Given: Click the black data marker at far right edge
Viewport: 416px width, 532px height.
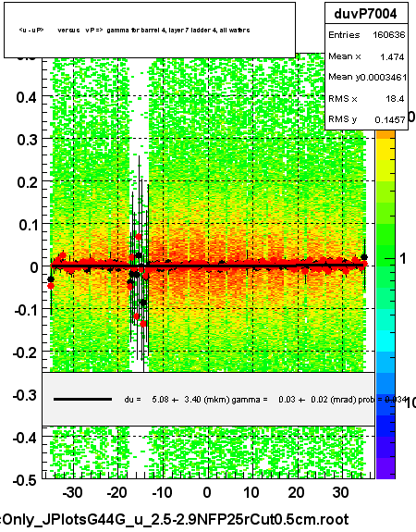Looking at the screenshot, I should coord(364,257).
